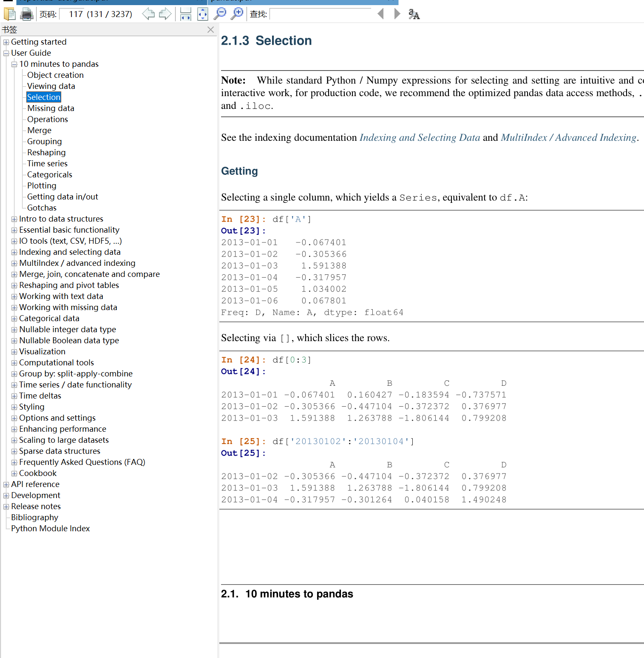This screenshot has height=658, width=644.
Task: Open the Reshaping bookmark
Action: click(46, 152)
